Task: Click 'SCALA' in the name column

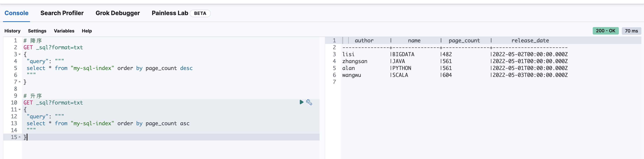Action: pyautogui.click(x=400, y=75)
